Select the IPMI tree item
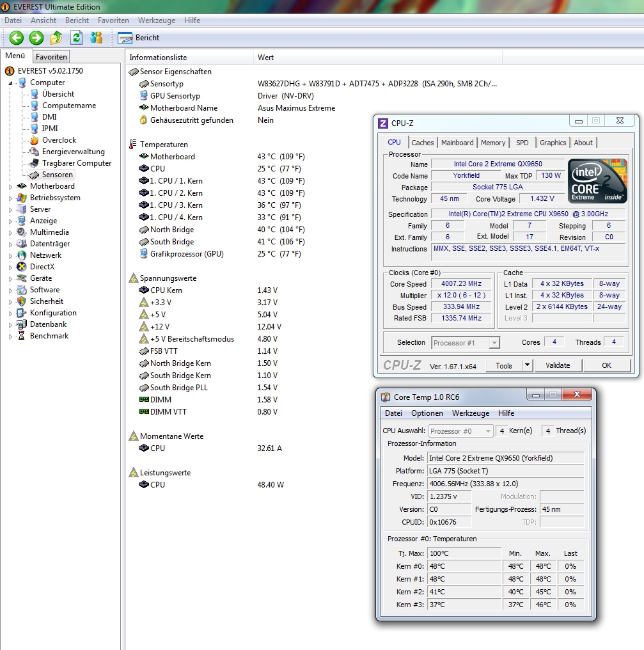 pyautogui.click(x=50, y=129)
